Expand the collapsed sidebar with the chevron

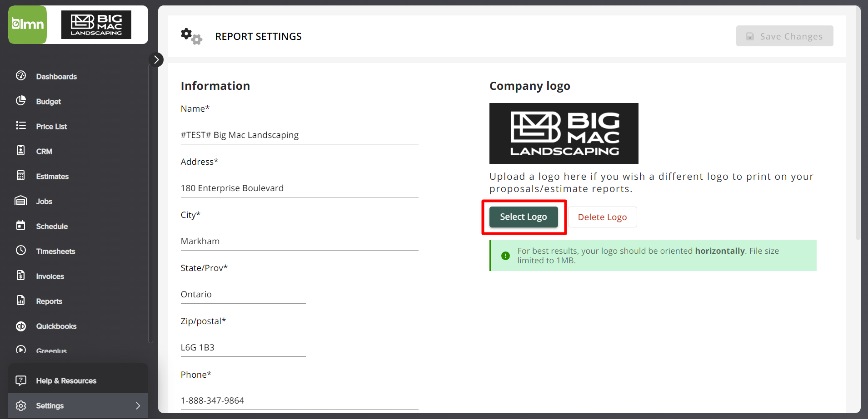[x=156, y=59]
